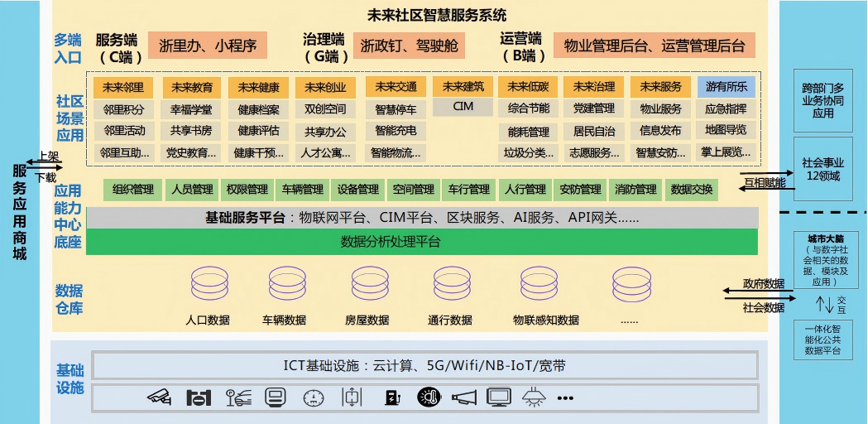868x424 pixels.
Task: Click the black round temperature sensor icon
Action: 429,397
